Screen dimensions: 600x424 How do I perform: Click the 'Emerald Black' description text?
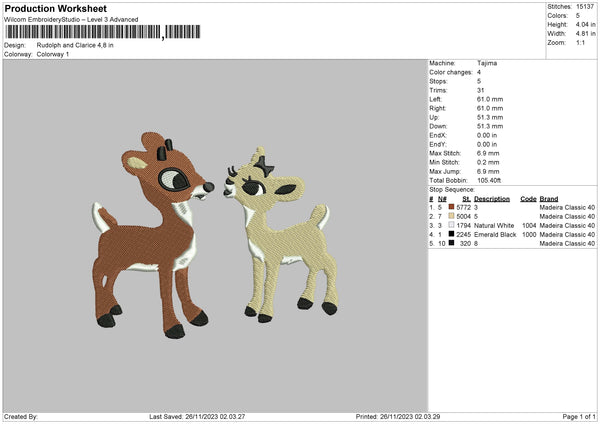tap(495, 234)
